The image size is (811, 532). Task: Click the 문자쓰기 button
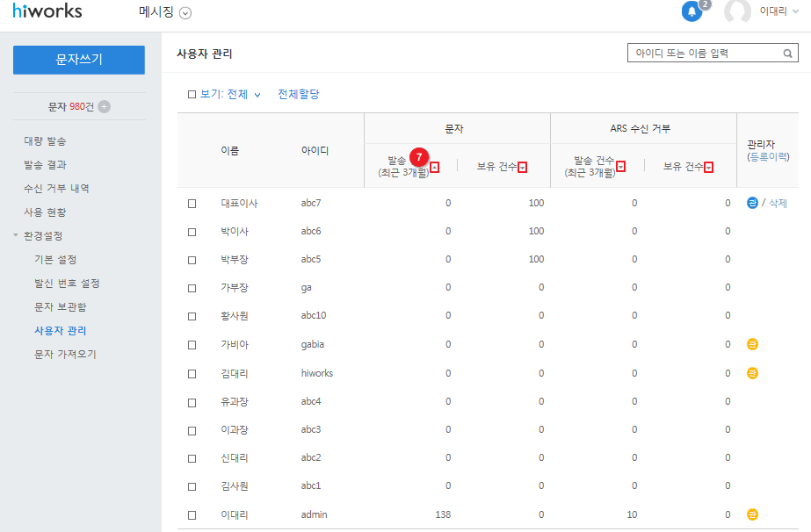(79, 60)
